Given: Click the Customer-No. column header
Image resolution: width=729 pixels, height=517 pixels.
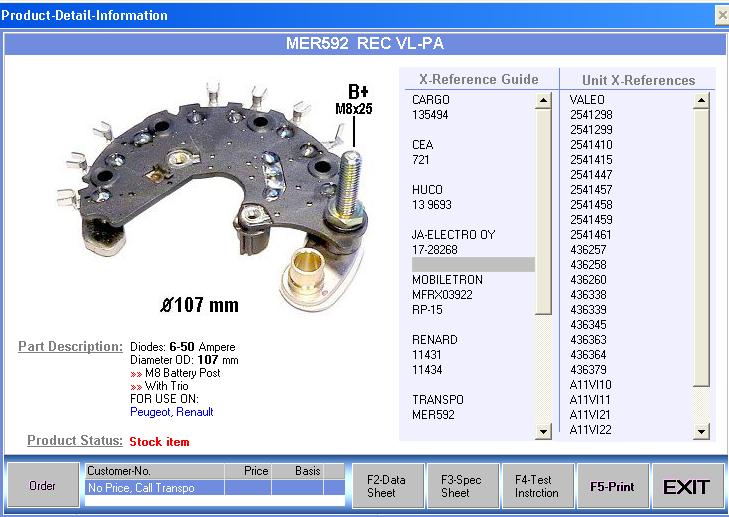Looking at the screenshot, I should [155, 471].
